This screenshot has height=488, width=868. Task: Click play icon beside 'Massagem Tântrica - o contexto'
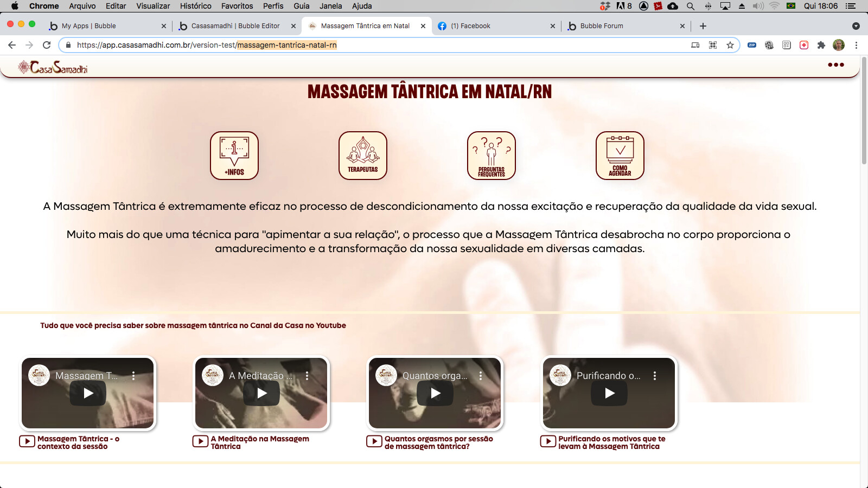(x=27, y=441)
